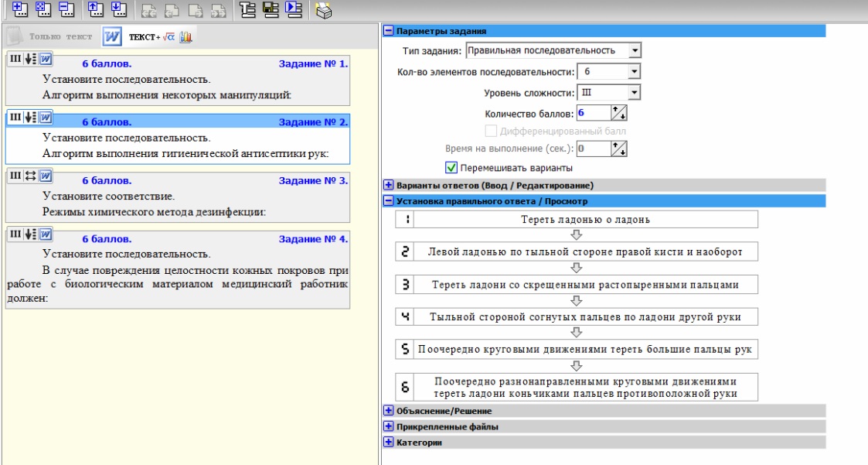Screen dimensions: 868x465
Task: Click the formula square-root icon
Action: coord(168,37)
